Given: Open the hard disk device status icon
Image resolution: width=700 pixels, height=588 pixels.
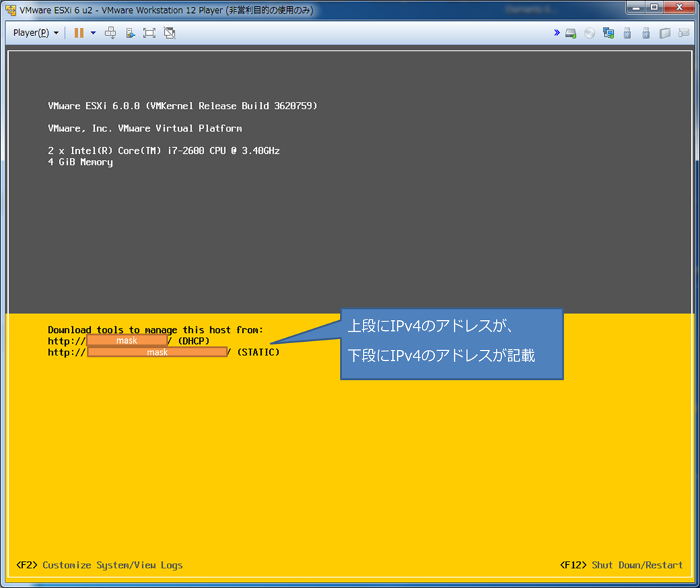Looking at the screenshot, I should (x=570, y=33).
